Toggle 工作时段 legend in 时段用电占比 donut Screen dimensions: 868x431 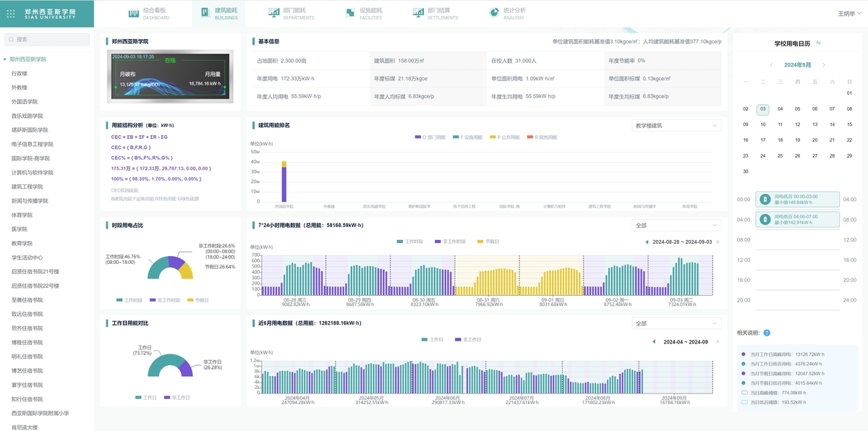[130, 299]
